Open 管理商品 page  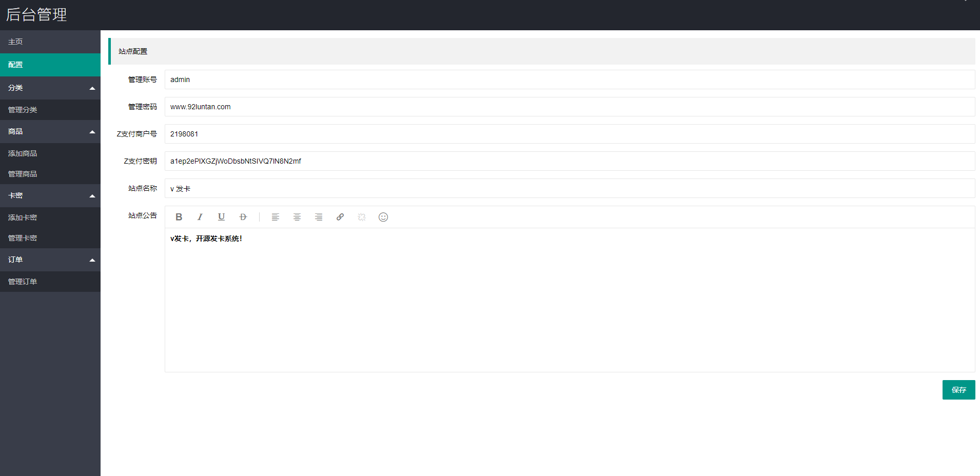50,174
